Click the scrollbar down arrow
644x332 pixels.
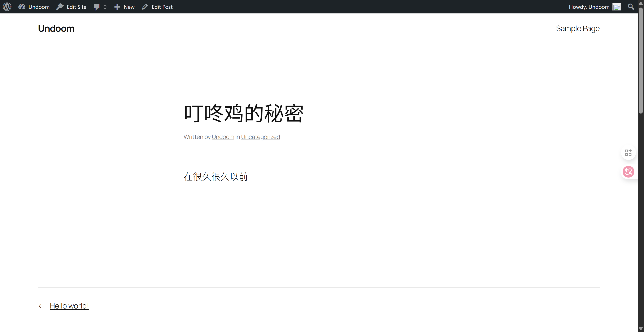tap(640, 328)
